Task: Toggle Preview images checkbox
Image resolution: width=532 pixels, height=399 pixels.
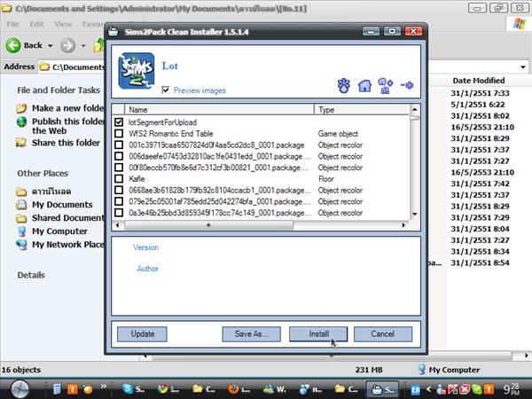Action: 166,90
